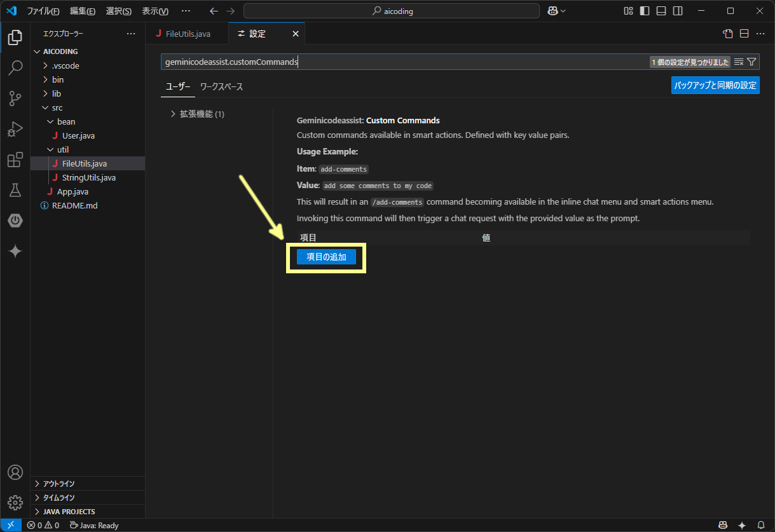The width and height of the screenshot is (775, 532).
Task: Open the Source Control view
Action: pos(15,99)
